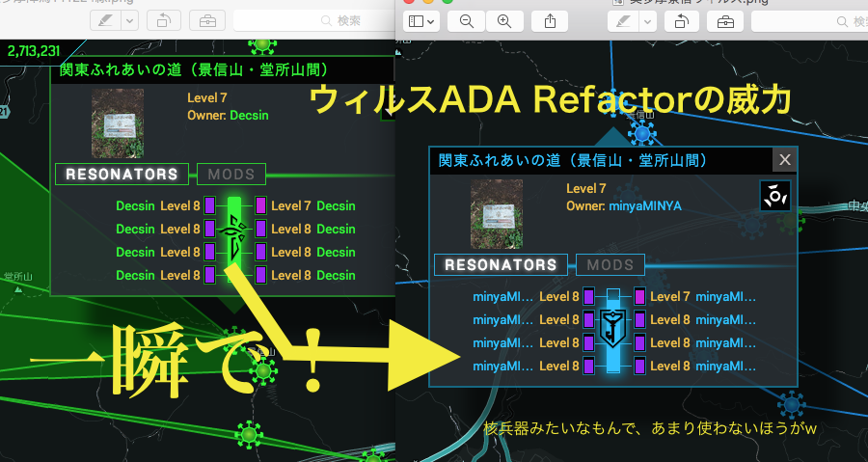Click the faction emblem icon beside minyaMINYA owner
The width and height of the screenshot is (868, 462).
775,195
